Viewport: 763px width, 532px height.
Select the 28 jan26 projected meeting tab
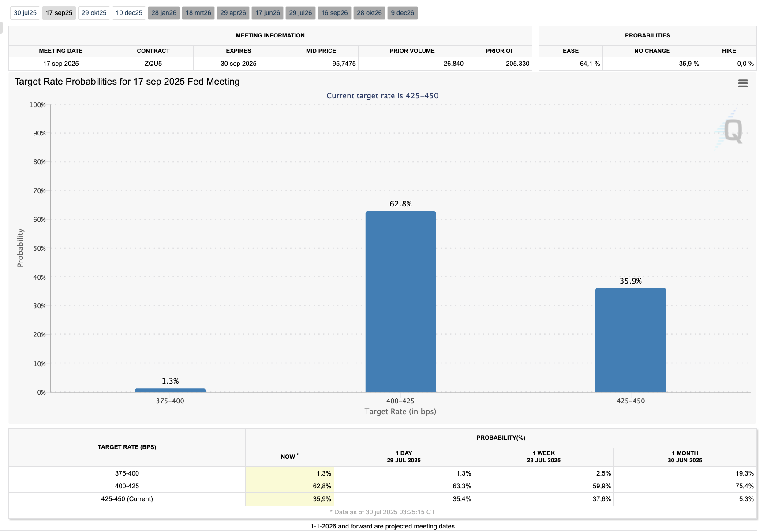coord(164,13)
